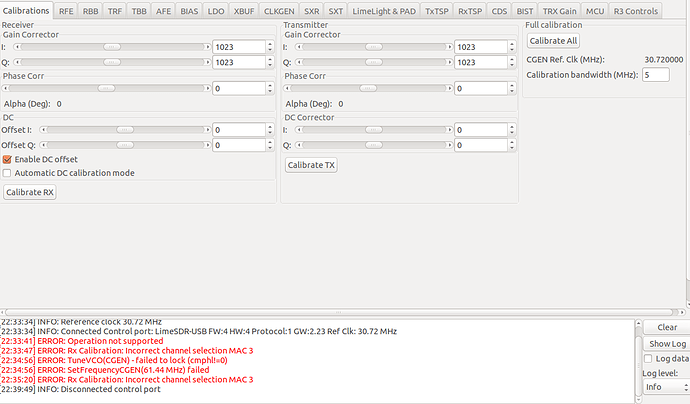Open the TxTSP tab

437,11
